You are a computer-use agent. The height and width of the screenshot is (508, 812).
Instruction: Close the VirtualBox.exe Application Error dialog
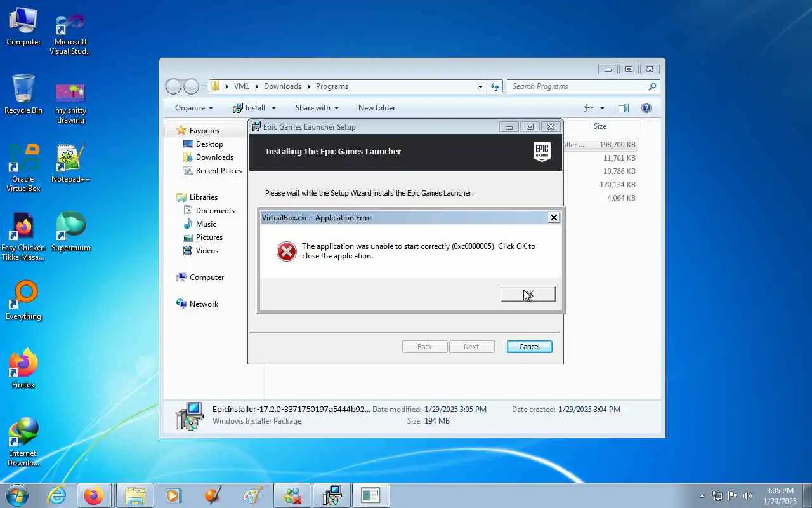(554, 217)
